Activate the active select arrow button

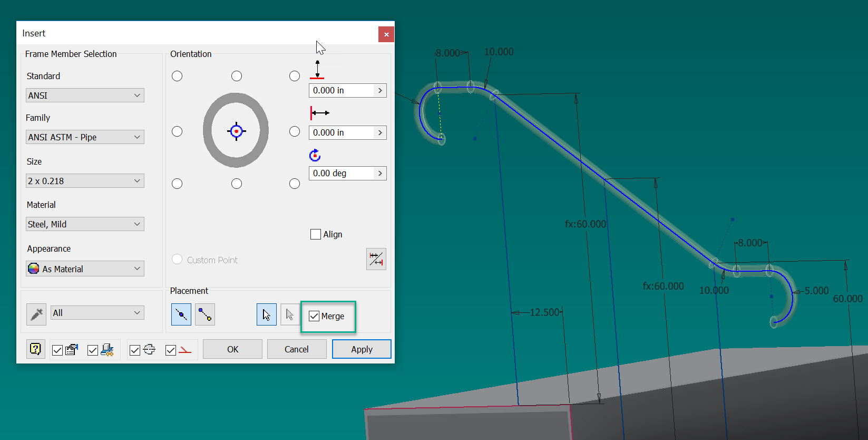pos(266,315)
